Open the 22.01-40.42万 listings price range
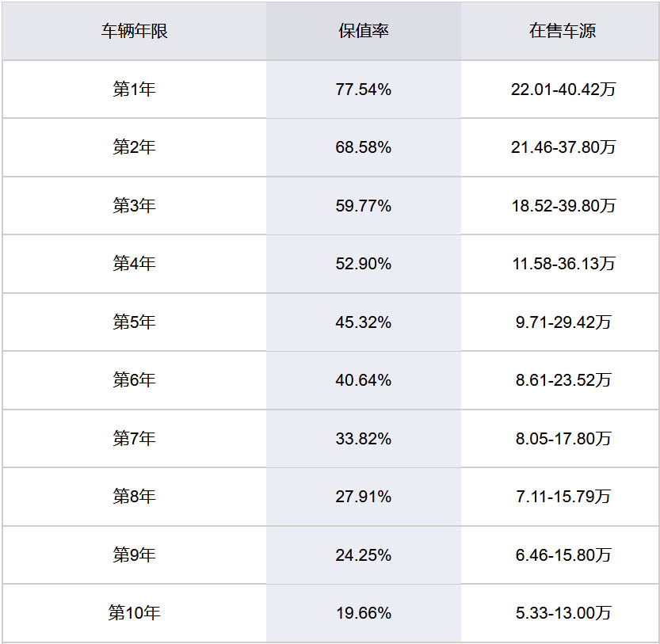 click(x=563, y=90)
